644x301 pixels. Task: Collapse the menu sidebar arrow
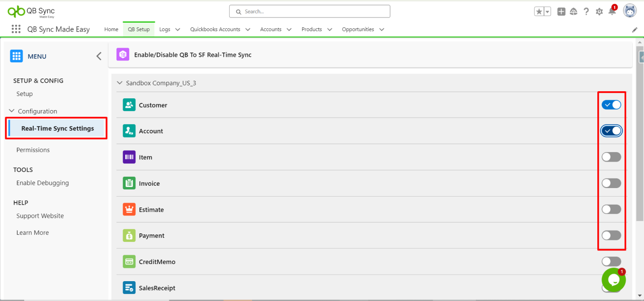point(99,56)
